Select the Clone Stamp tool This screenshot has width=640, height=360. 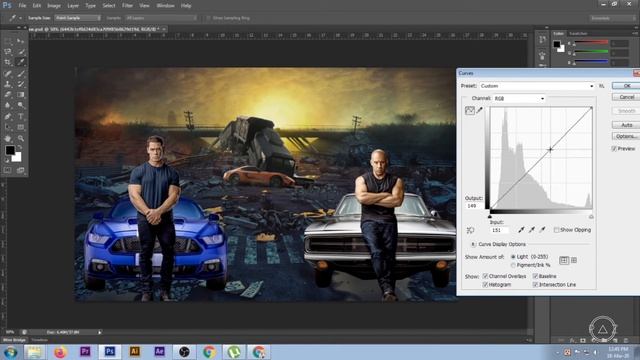click(8, 84)
